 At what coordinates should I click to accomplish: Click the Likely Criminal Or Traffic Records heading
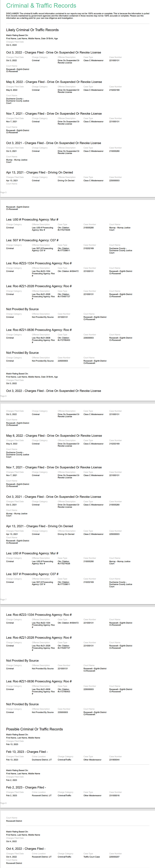pyautogui.click(x=32, y=30)
